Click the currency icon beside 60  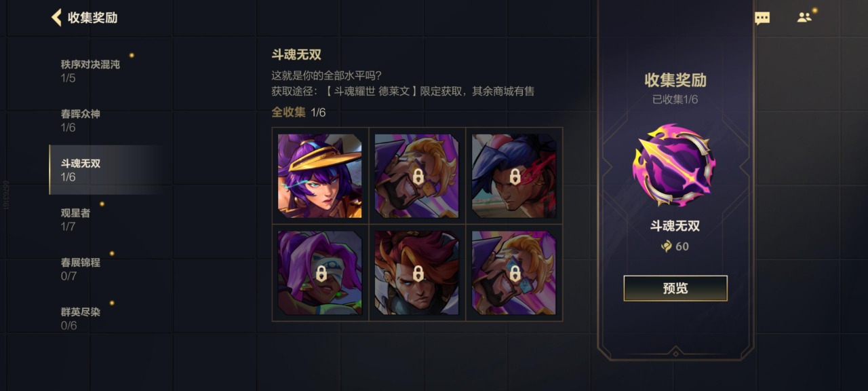pos(667,246)
